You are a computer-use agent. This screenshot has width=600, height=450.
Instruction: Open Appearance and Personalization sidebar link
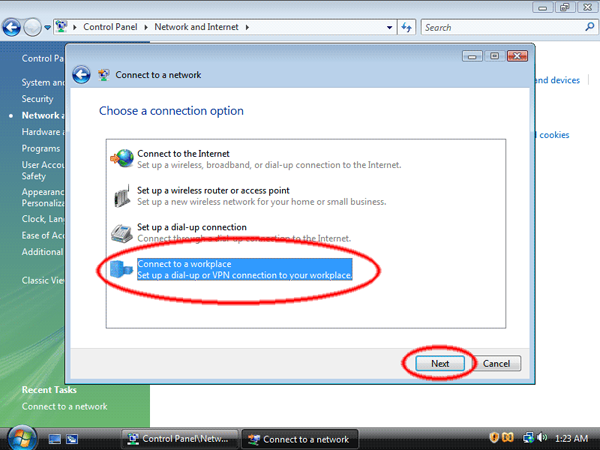[43, 197]
